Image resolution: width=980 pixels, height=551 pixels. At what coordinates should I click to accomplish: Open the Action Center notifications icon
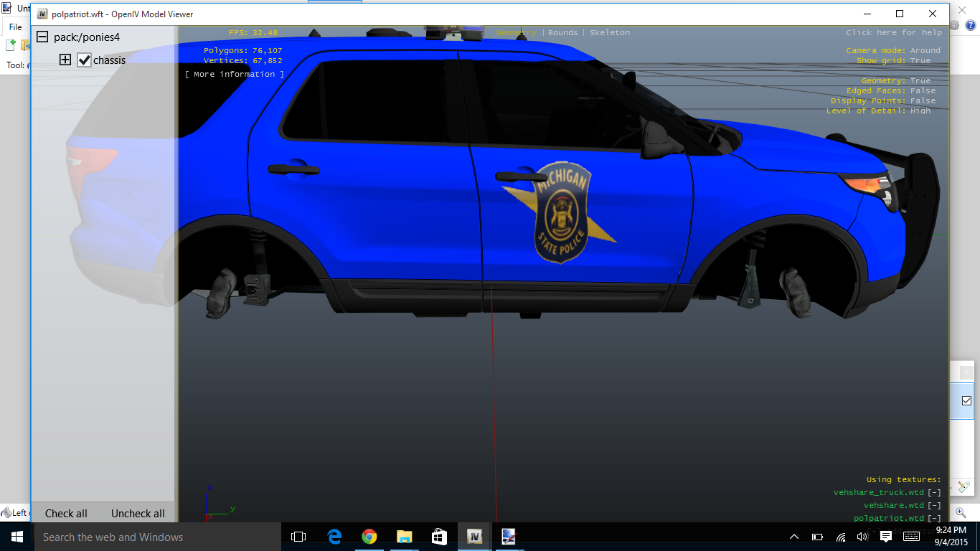click(x=886, y=537)
